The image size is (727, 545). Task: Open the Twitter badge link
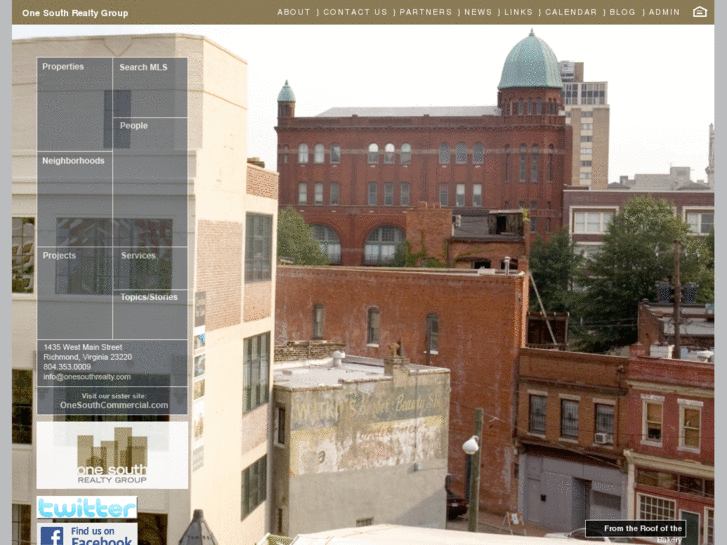click(87, 507)
